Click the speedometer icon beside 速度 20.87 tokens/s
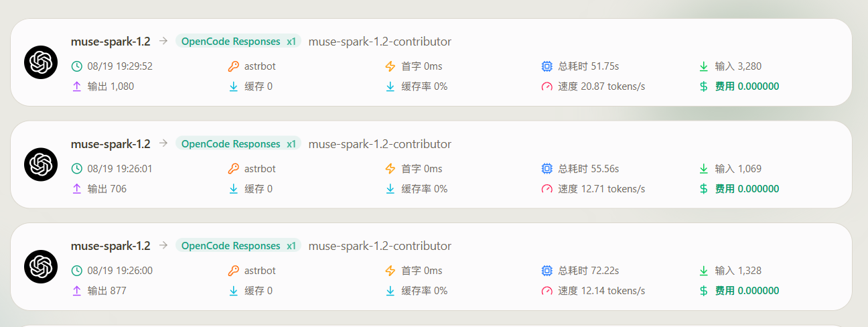Image resolution: width=868 pixels, height=327 pixels. 547,86
